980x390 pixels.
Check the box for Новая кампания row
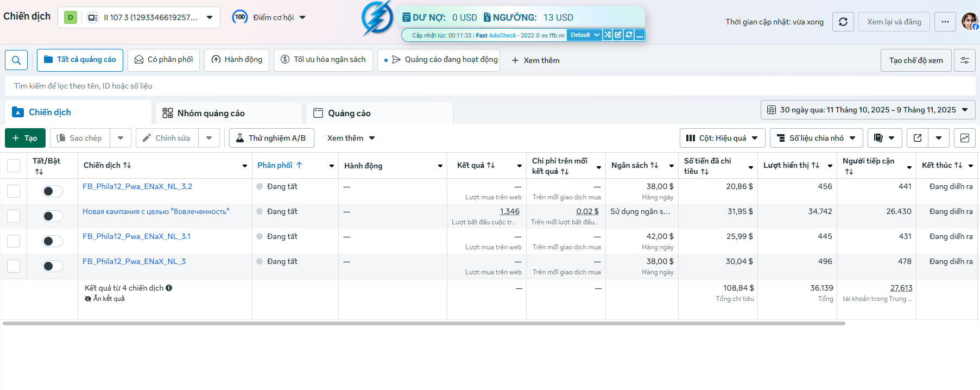pos(14,216)
